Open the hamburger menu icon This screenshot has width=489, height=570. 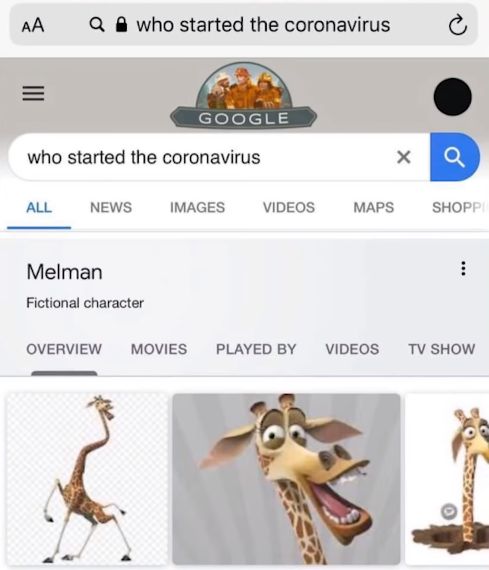(33, 93)
